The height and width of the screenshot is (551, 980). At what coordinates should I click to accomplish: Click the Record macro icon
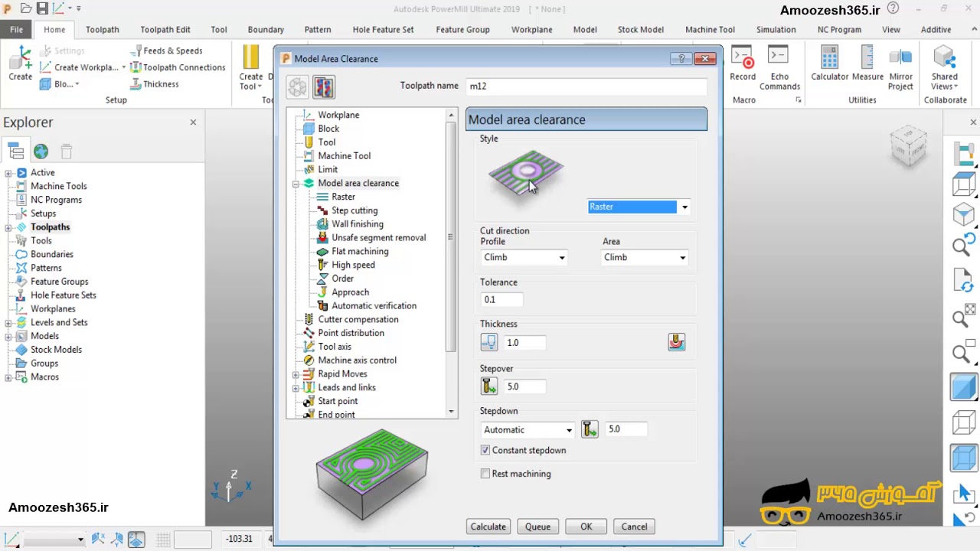pyautogui.click(x=743, y=64)
